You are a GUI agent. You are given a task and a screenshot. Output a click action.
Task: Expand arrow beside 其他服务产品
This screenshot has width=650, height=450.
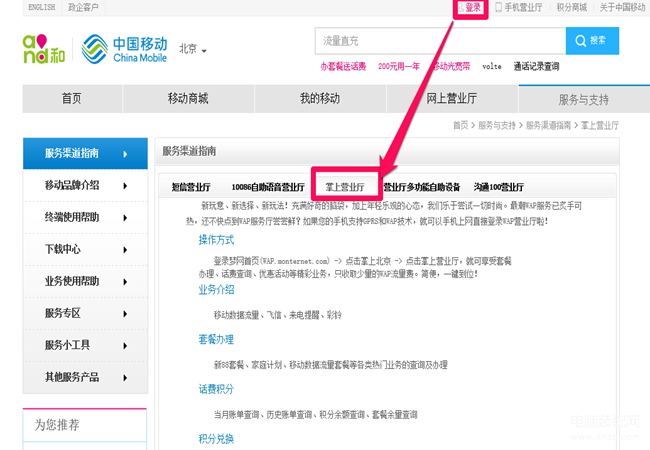[x=125, y=377]
